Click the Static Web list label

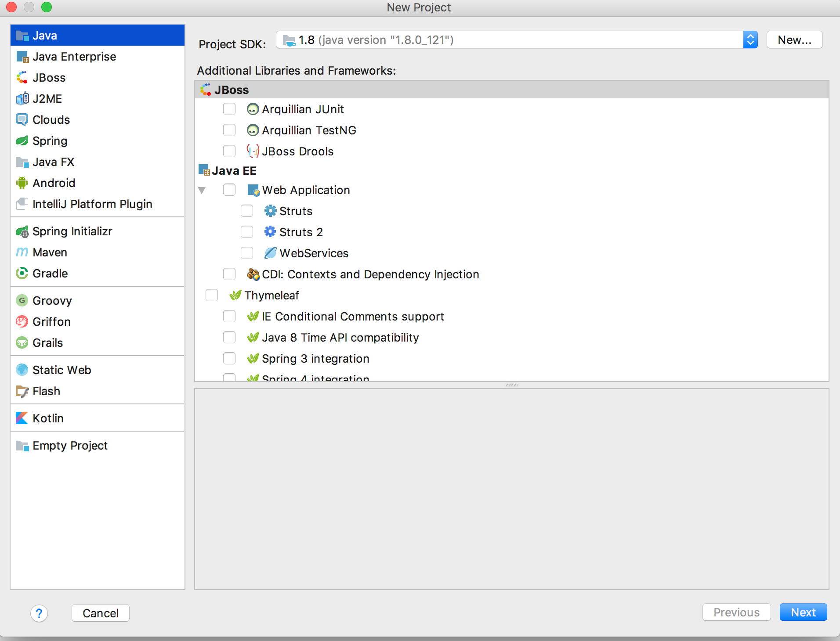point(62,370)
